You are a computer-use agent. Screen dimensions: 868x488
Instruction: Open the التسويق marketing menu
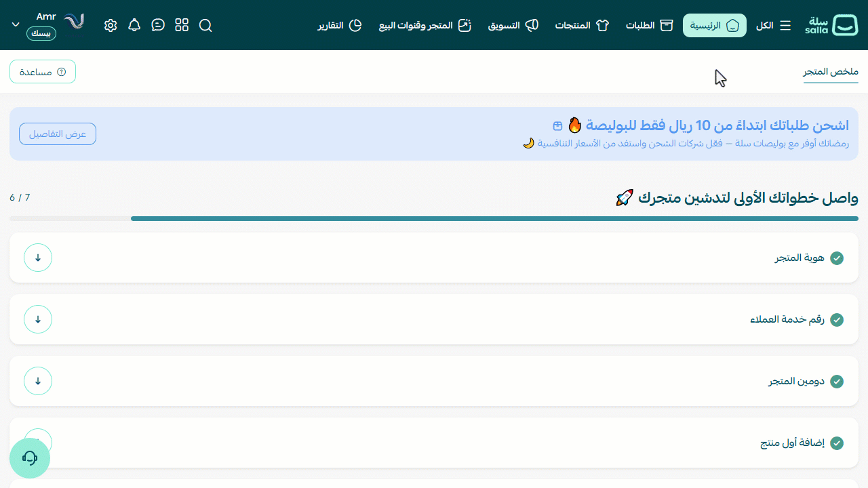click(x=513, y=26)
